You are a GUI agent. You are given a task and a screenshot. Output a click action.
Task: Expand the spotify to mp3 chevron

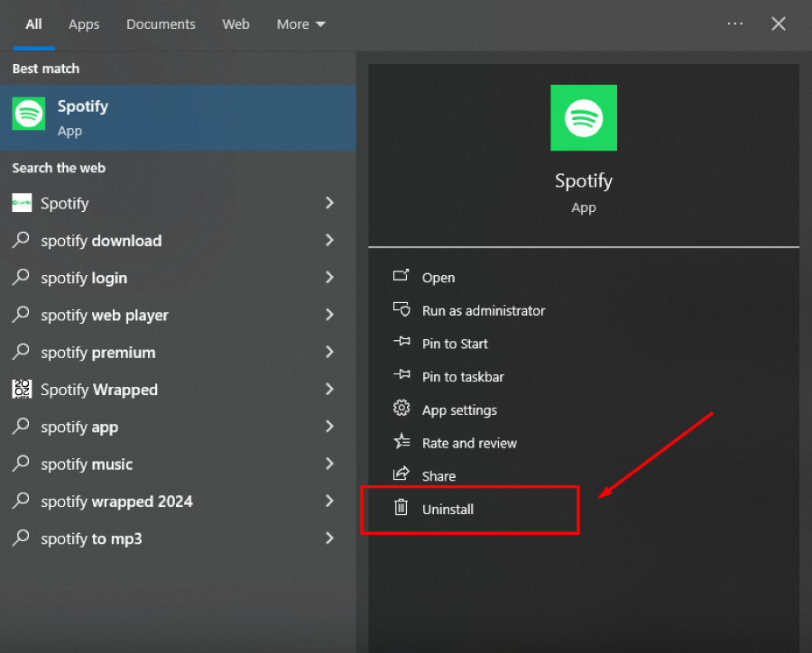tap(329, 538)
